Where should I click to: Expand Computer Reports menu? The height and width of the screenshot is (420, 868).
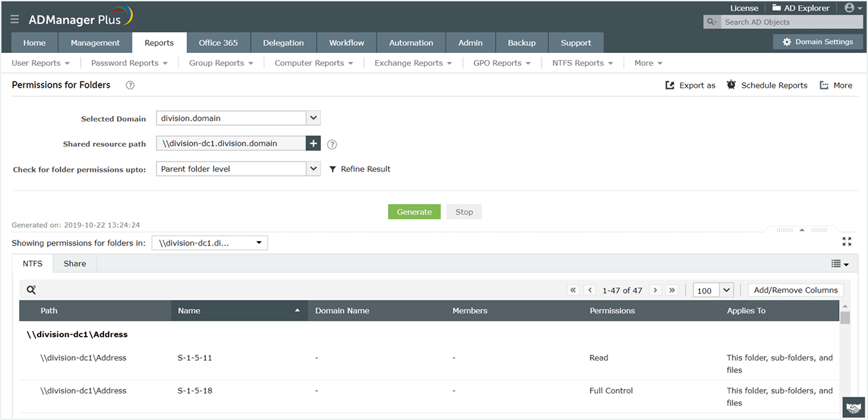point(314,63)
